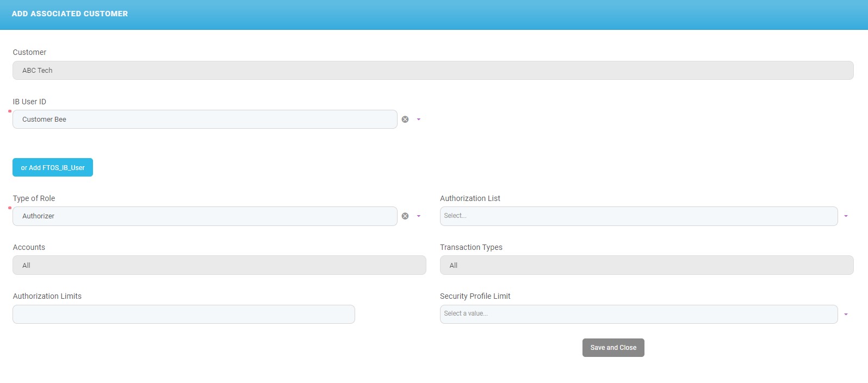Click the Security Profile Limit label
This screenshot has width=868, height=383.
[x=475, y=296]
